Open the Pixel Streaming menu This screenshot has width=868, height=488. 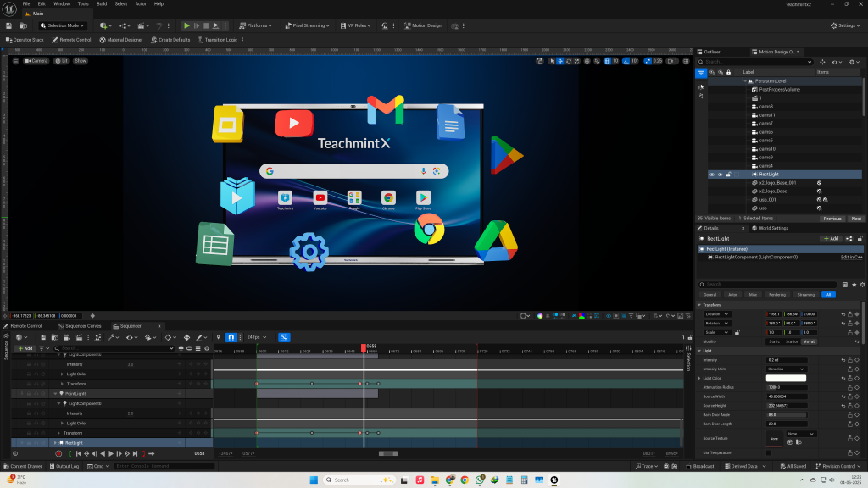[307, 25]
